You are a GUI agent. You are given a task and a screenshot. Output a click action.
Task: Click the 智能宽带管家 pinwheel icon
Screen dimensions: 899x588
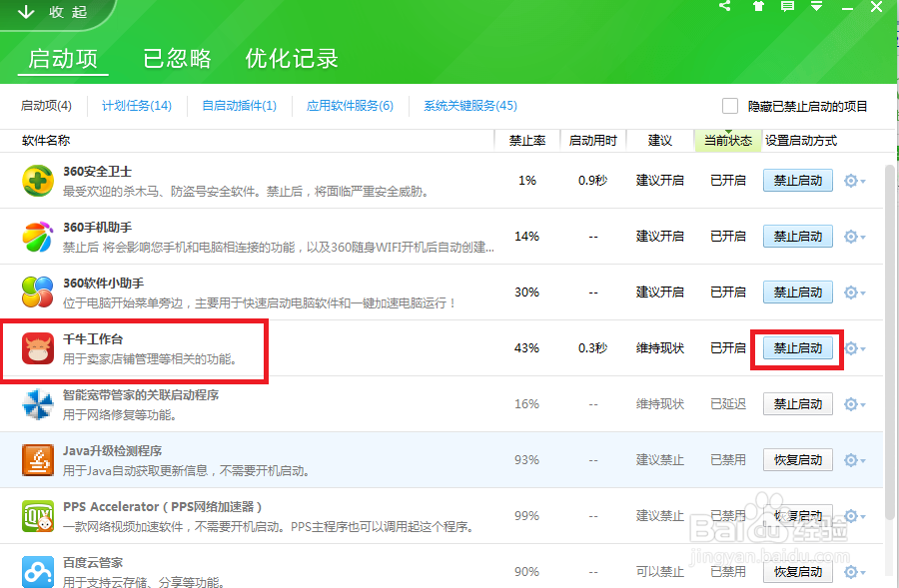click(38, 404)
